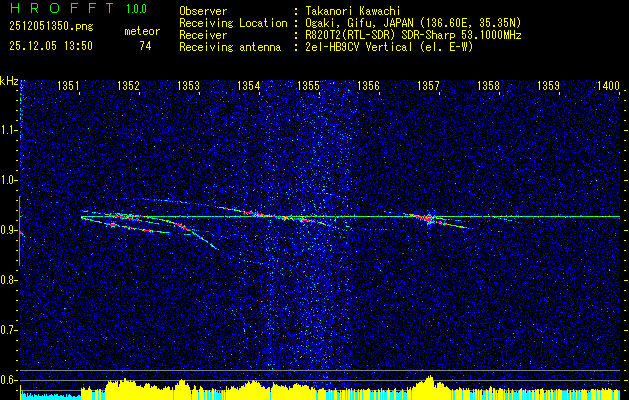
Task: Click the 1354 time axis marker
Action: 248,86
